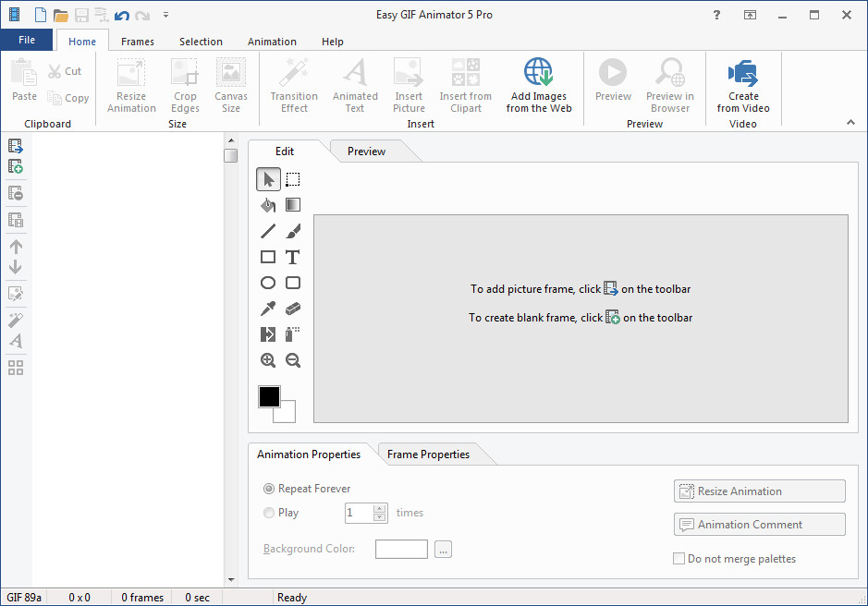This screenshot has height=606, width=868.
Task: Choose the paint bucket fill tool
Action: pos(268,205)
